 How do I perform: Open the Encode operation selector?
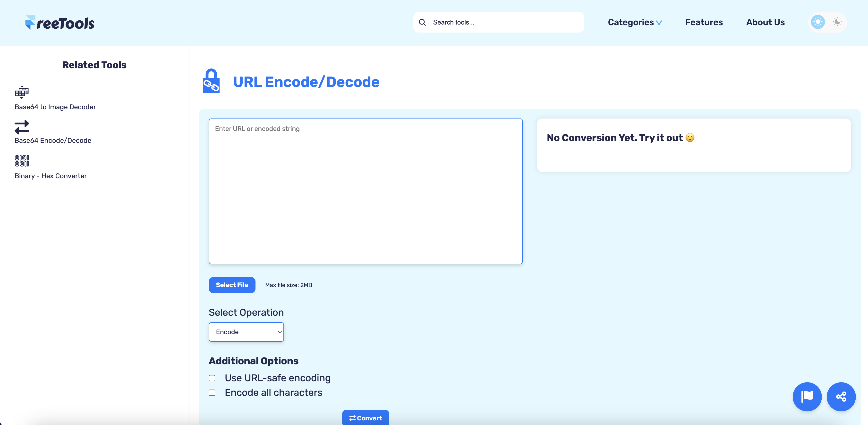[x=246, y=332]
